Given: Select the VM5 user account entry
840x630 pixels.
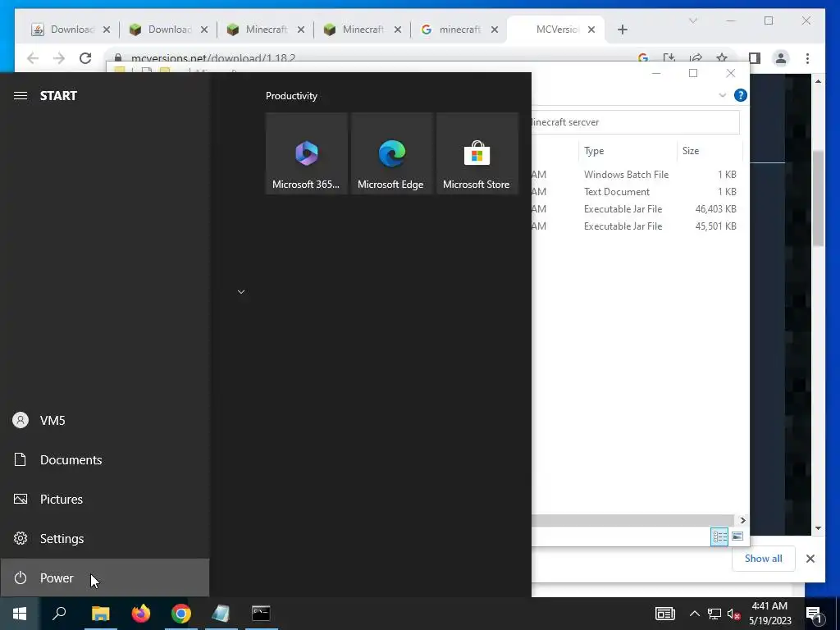Looking at the screenshot, I should [104, 421].
